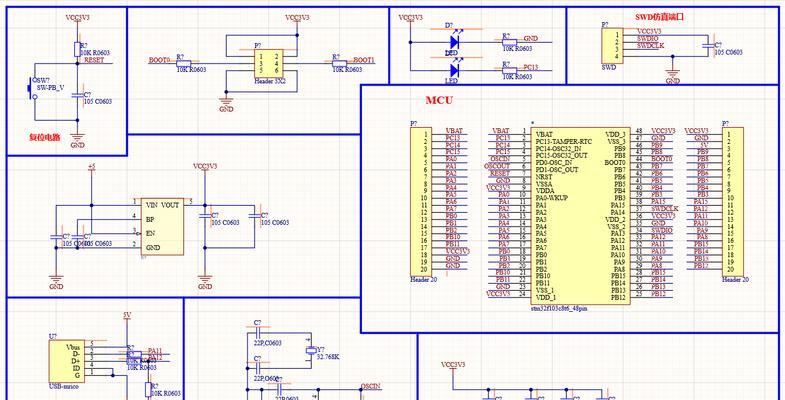Select the left 20-pin header body
Viewport: 785px width, 400px height.
point(421,201)
